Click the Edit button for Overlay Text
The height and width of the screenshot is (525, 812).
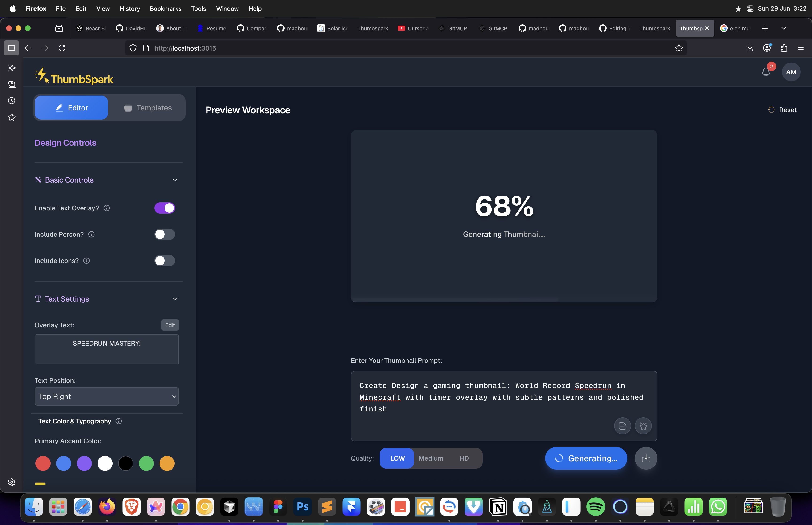point(170,325)
